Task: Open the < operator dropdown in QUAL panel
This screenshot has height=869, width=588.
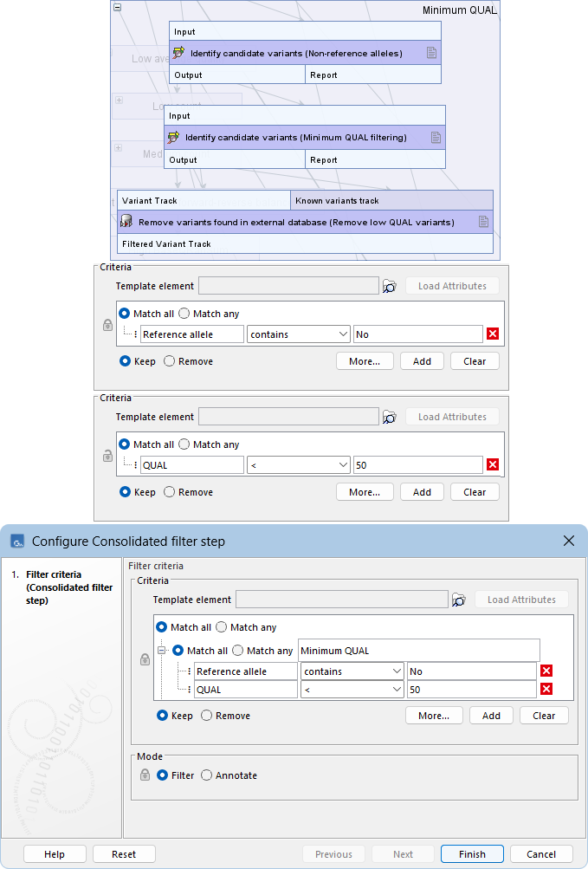Action: [x=299, y=465]
